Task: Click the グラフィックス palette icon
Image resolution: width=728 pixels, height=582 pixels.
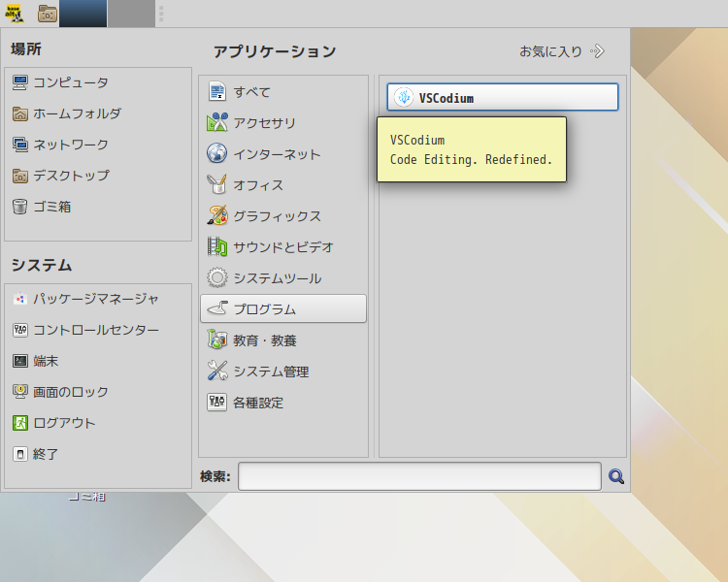Action: 216,215
